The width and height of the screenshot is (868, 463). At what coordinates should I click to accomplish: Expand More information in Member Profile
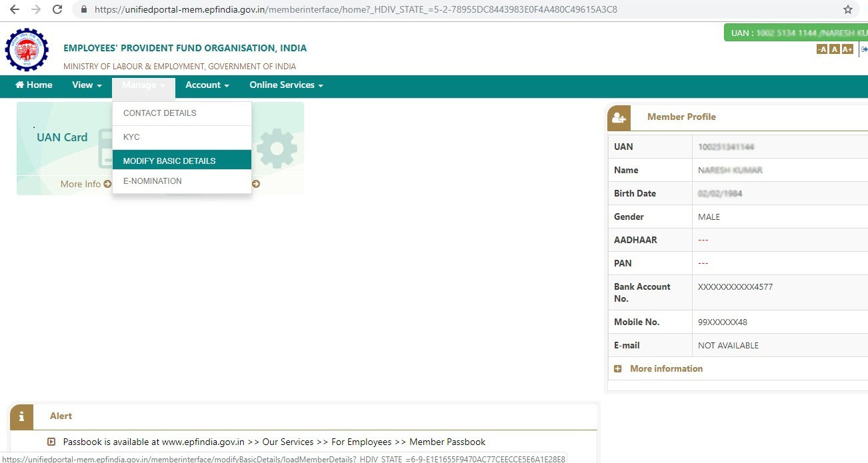pyautogui.click(x=666, y=368)
